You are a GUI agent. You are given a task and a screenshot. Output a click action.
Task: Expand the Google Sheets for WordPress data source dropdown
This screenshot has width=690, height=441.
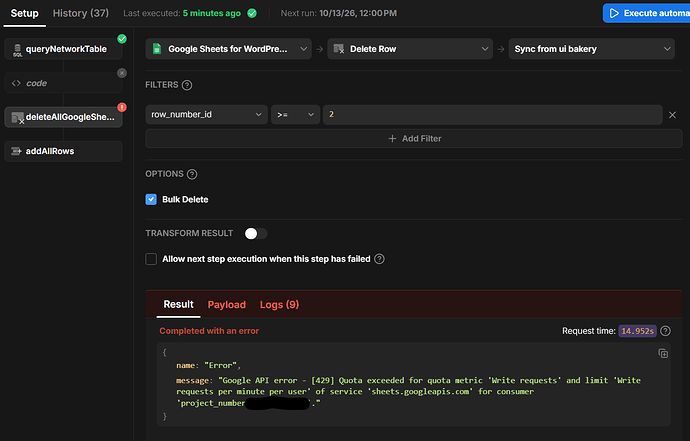click(228, 49)
